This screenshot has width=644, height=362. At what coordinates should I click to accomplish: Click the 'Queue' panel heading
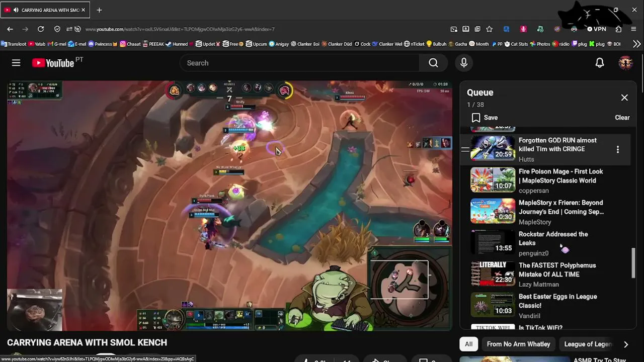tap(480, 93)
